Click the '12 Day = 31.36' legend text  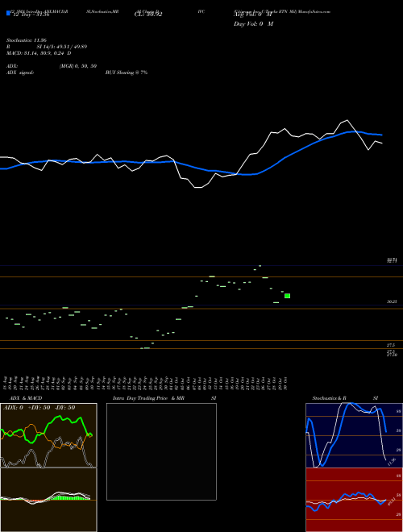click(30, 15)
